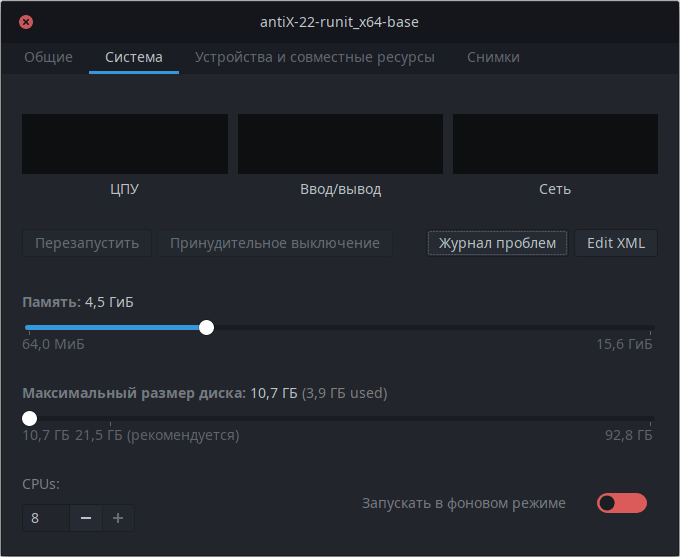Click the ЦПУ usage graph
Viewport: 680px width, 557px height.
pos(125,144)
